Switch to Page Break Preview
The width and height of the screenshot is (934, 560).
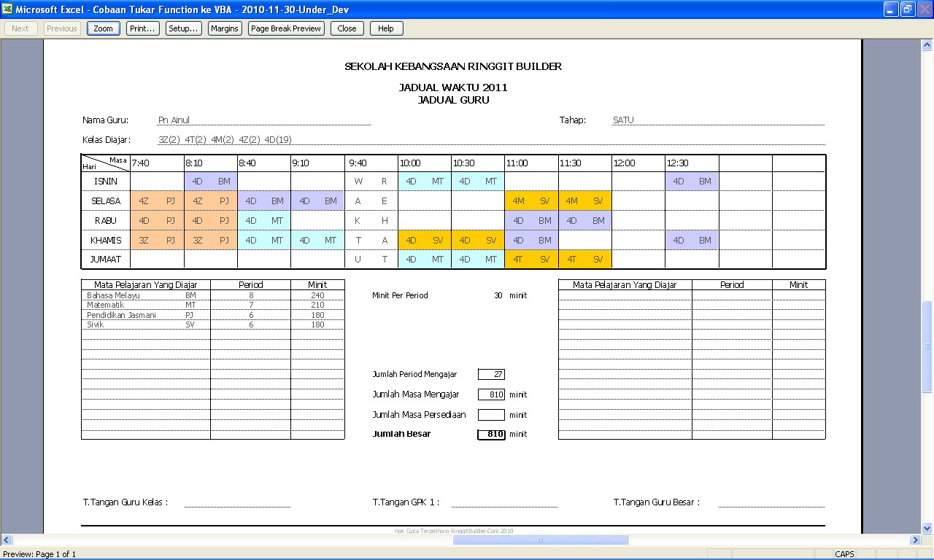click(x=285, y=28)
